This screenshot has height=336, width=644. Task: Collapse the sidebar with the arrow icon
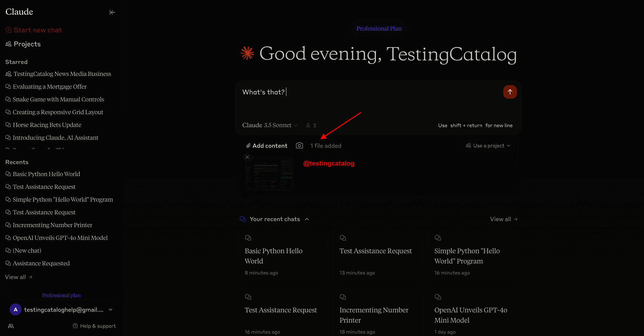click(x=112, y=12)
